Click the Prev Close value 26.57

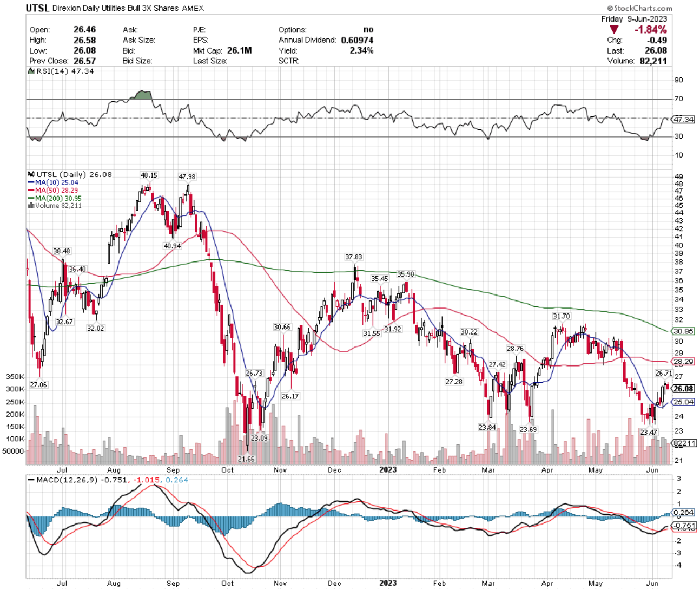pyautogui.click(x=84, y=61)
